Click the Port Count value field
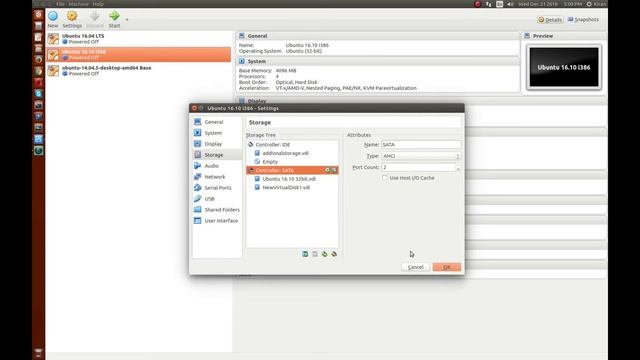This screenshot has height=360, width=640. click(418, 167)
